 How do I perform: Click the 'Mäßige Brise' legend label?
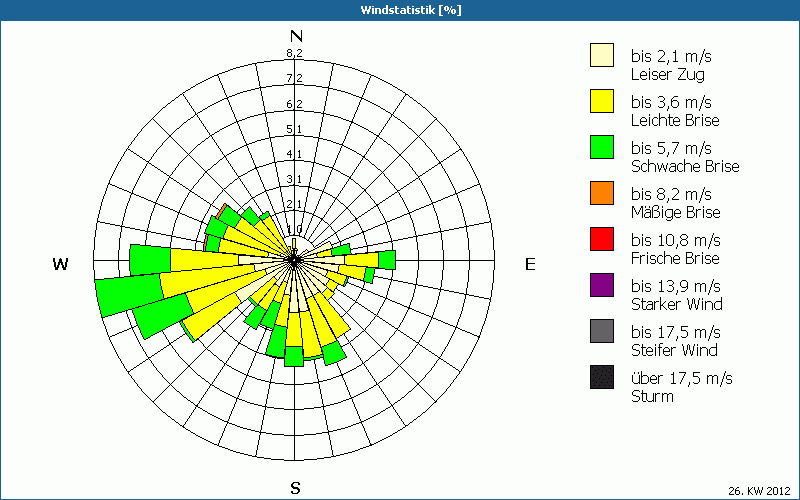click(676, 212)
